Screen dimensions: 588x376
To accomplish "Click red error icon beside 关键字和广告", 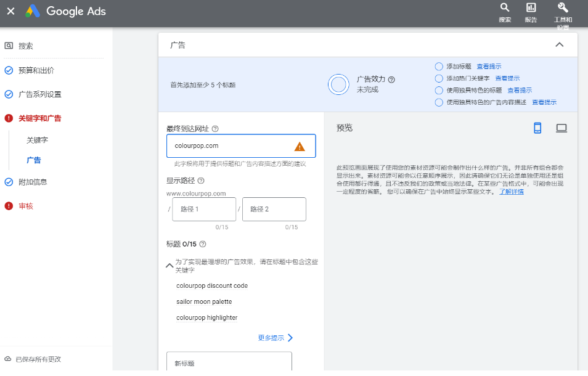I will pos(9,118).
